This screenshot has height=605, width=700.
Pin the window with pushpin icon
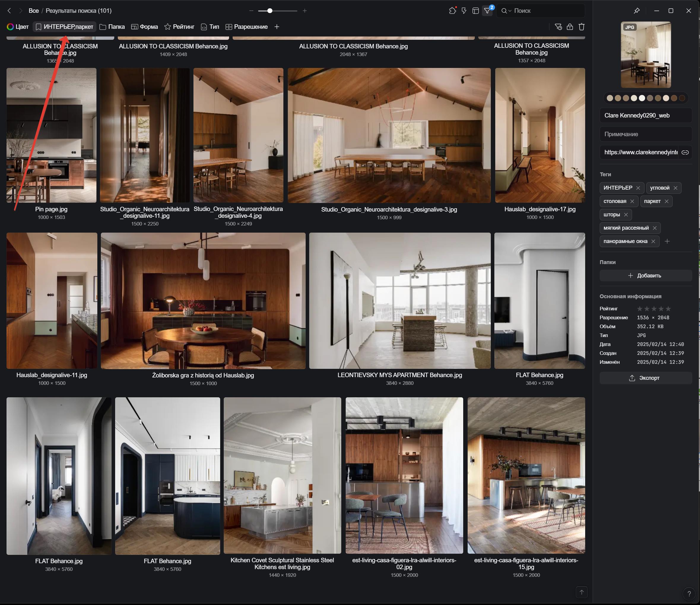636,10
